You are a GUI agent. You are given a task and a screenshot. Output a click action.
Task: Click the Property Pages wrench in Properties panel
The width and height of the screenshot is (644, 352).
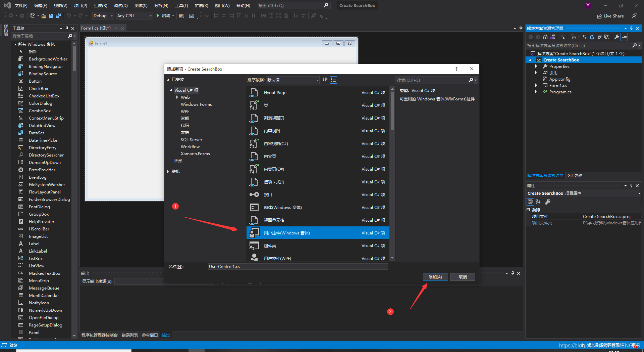point(548,202)
